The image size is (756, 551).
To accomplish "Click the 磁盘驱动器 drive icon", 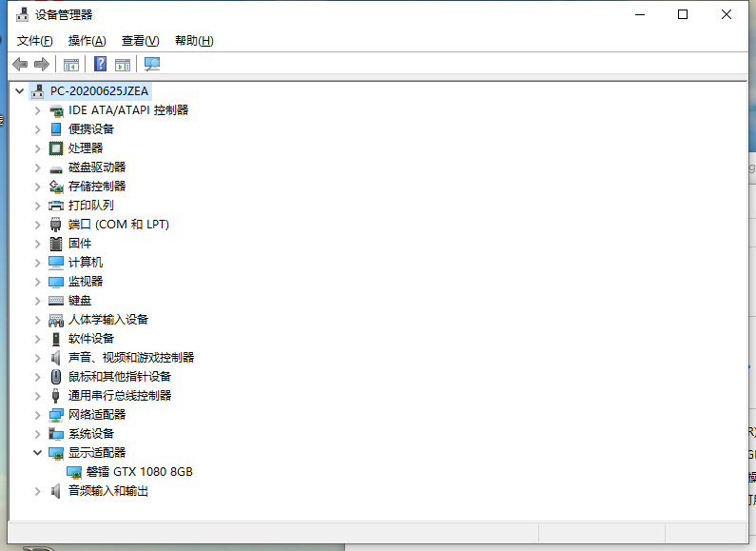I will tap(56, 169).
